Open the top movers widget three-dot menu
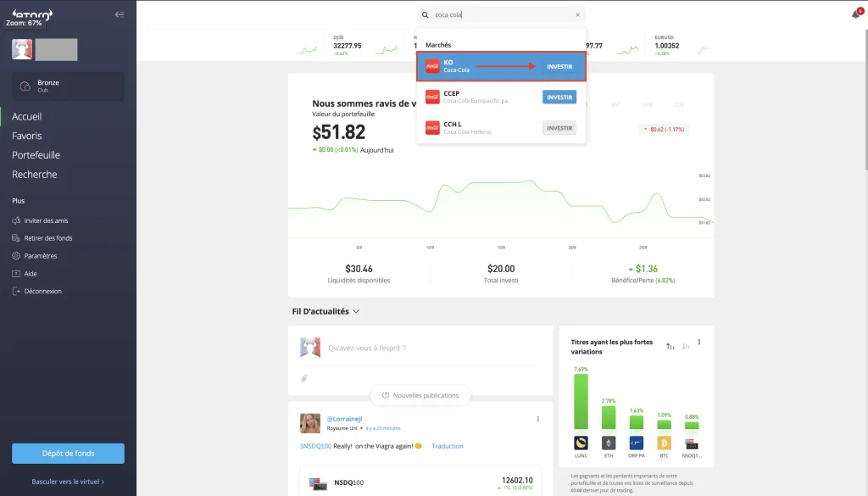Viewport: 868px width, 496px height. [x=699, y=342]
